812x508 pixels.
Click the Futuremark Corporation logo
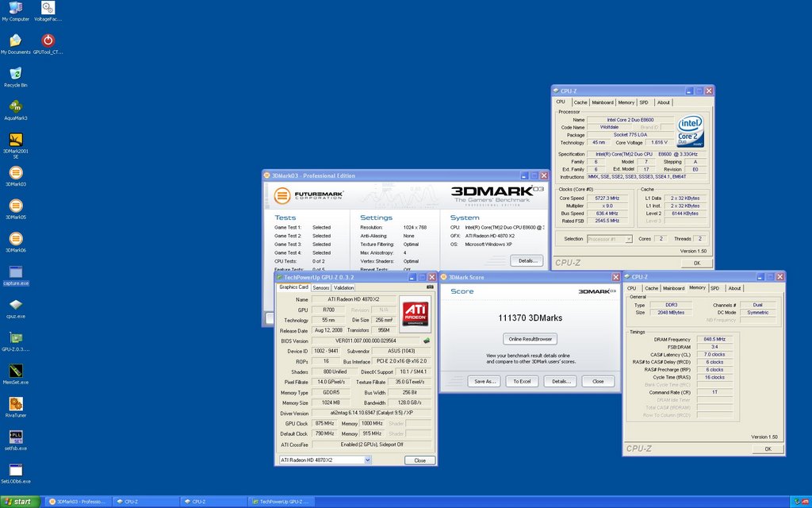(x=308, y=195)
